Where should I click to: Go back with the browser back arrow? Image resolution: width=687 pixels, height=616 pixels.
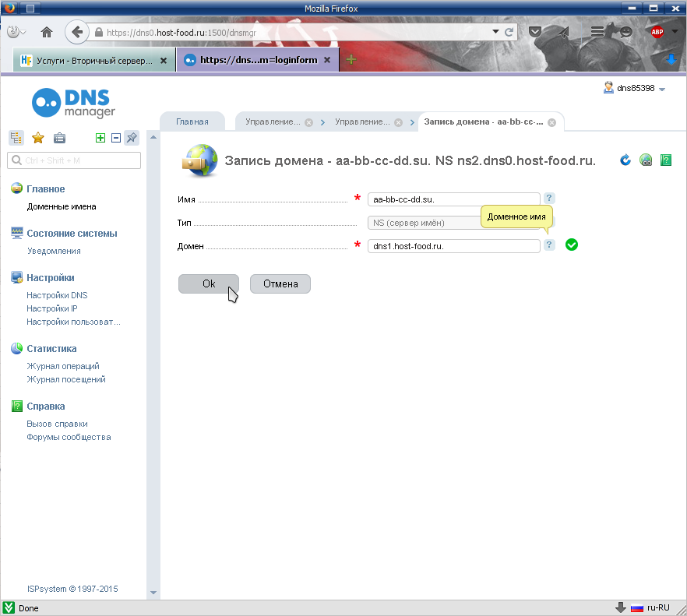[x=76, y=32]
